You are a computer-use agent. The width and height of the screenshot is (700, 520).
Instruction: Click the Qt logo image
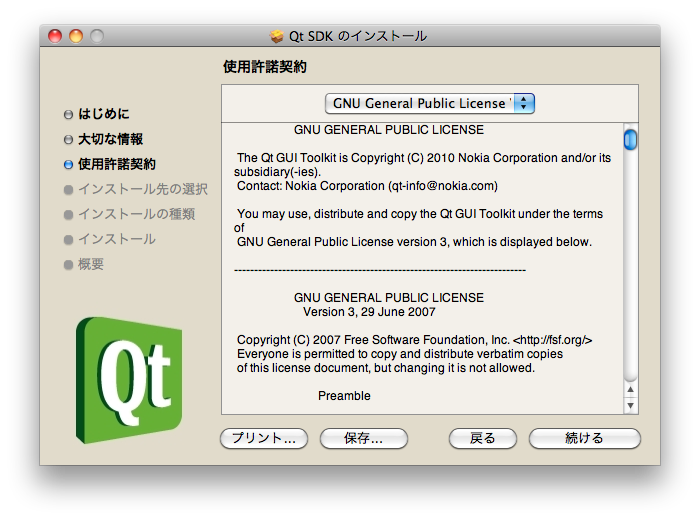click(125, 379)
